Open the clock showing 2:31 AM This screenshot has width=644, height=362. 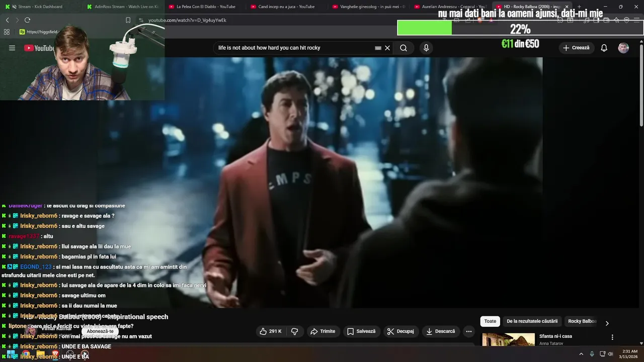click(629, 354)
